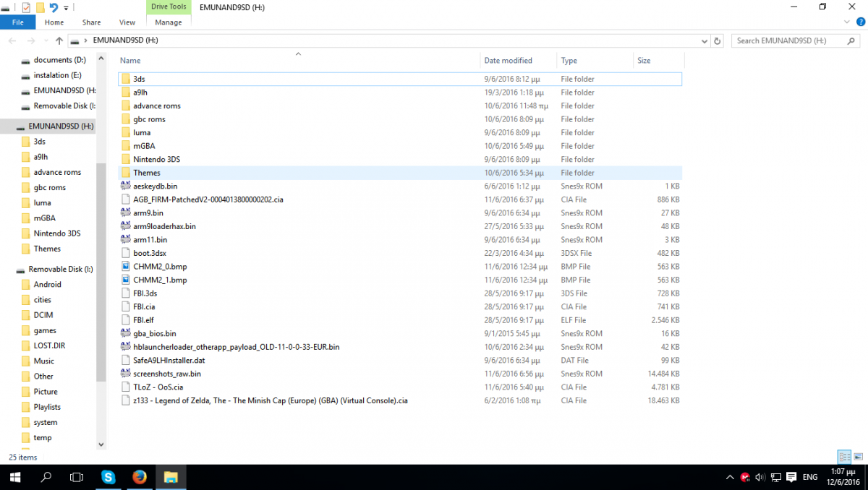
Task: Open the Customize Quick Access Toolbar dropdown
Action: [x=66, y=8]
